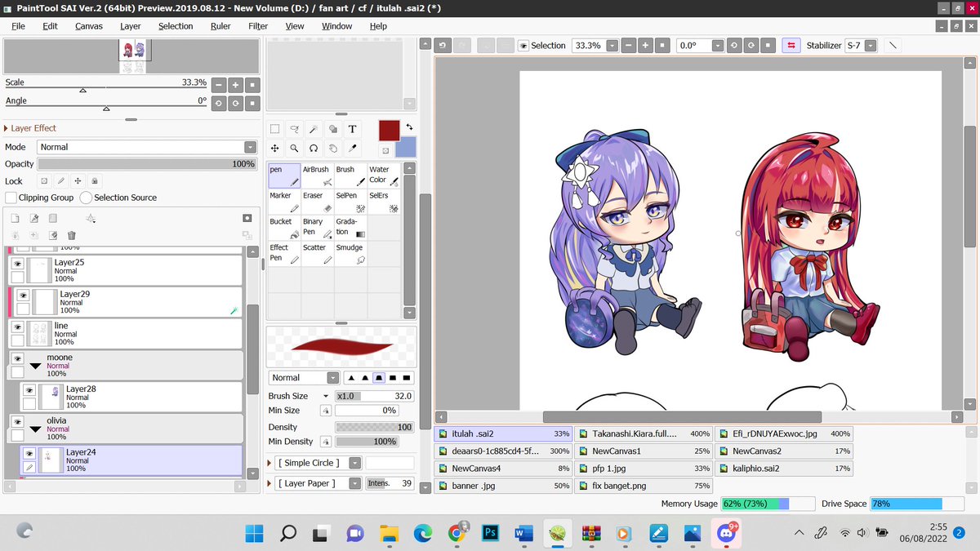Hide Layer29 using its eye icon
This screenshot has height=551, width=980.
[24, 295]
